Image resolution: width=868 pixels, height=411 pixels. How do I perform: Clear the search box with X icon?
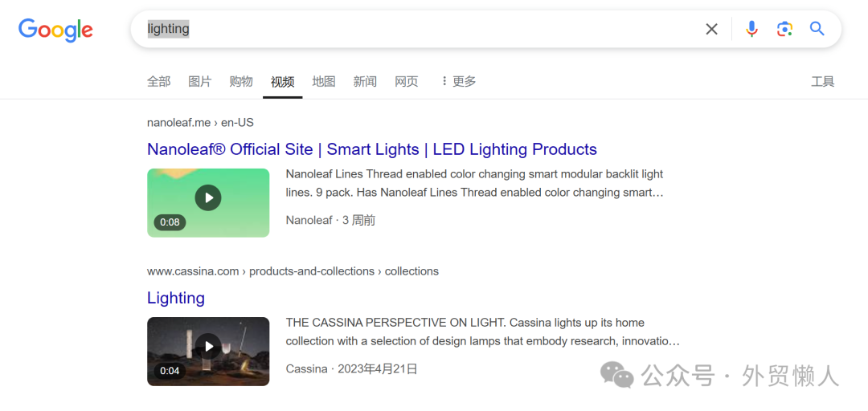click(x=711, y=30)
